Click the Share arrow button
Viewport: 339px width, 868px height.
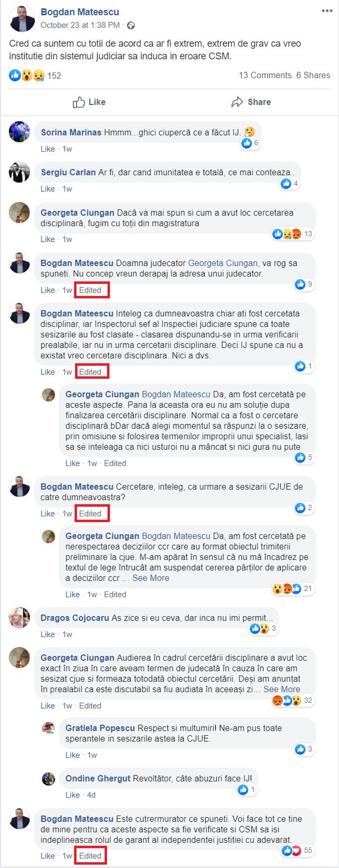tap(251, 102)
